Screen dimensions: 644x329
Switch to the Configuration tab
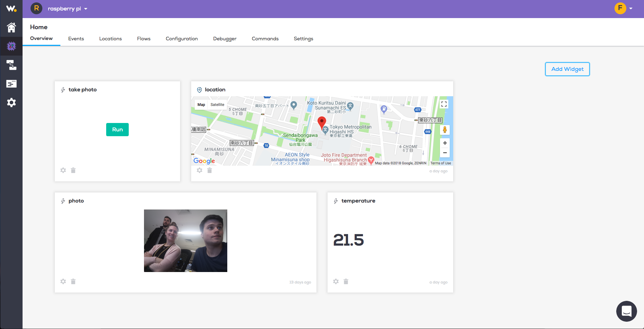click(182, 39)
